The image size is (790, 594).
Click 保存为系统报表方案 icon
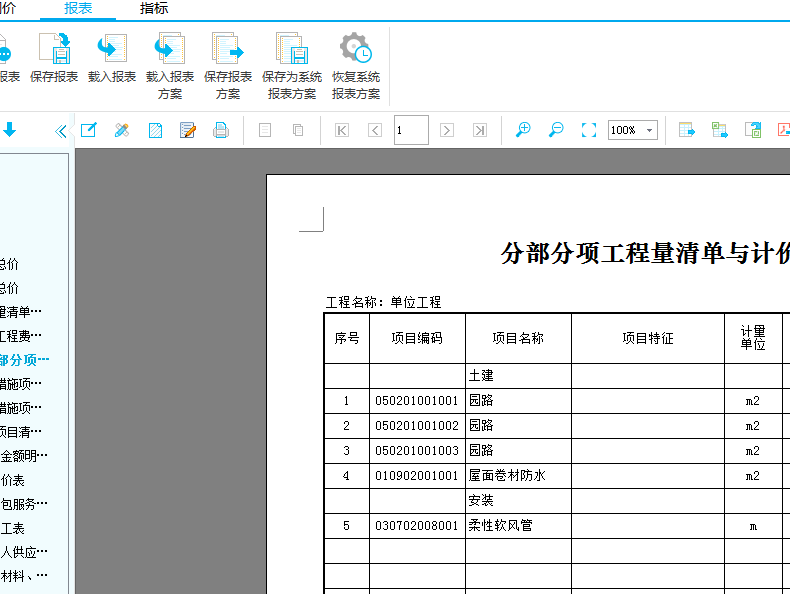(292, 48)
